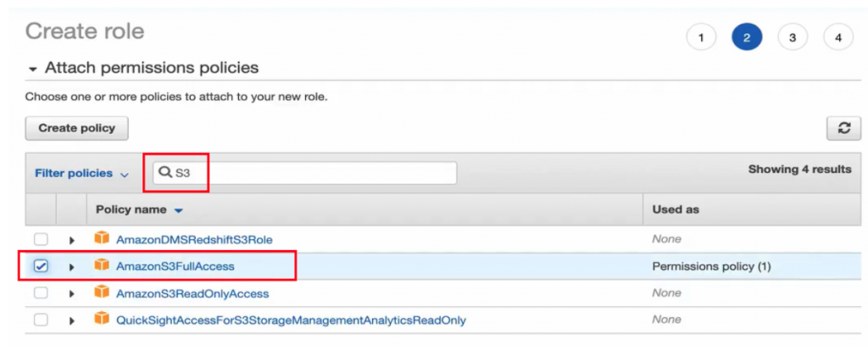This screenshot has width=868, height=346.
Task: Uncheck the AmazonS3FullAccess checkbox
Action: (x=41, y=266)
